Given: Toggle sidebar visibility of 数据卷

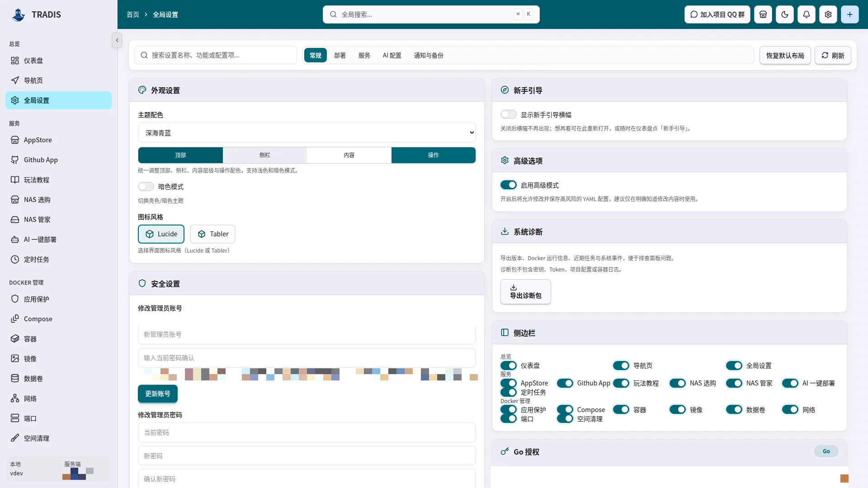Looking at the screenshot, I should click(x=734, y=409).
